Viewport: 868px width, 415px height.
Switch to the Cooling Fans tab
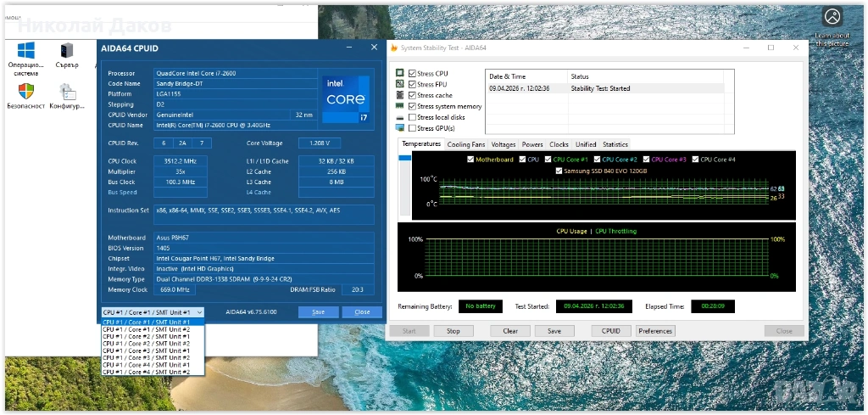pyautogui.click(x=465, y=144)
